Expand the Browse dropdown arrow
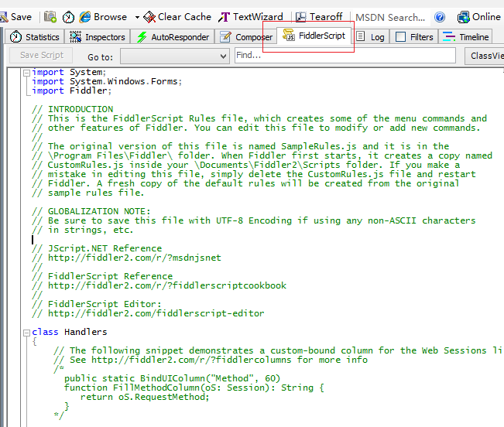 pos(137,16)
